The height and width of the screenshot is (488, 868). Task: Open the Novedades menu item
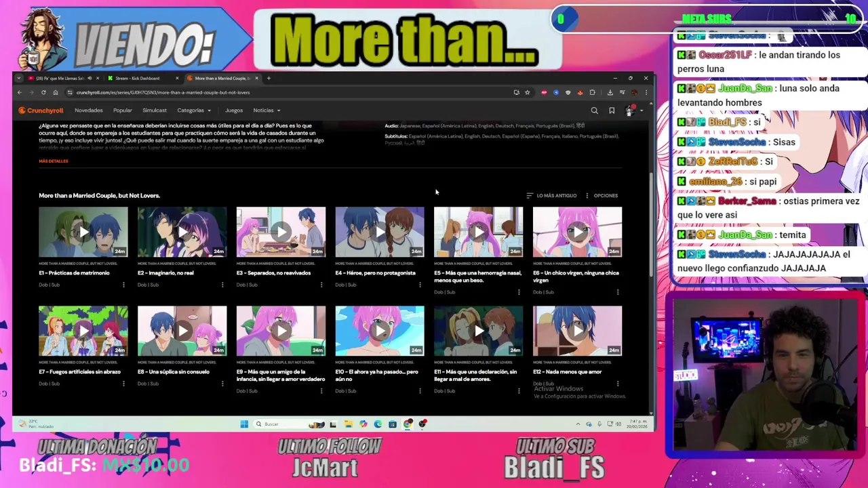89,110
